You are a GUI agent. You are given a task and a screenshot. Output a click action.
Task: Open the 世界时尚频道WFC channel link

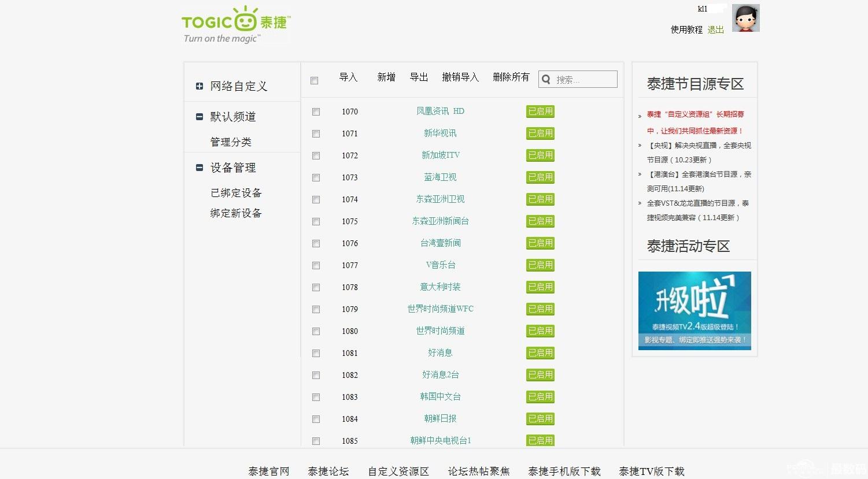tap(441, 309)
